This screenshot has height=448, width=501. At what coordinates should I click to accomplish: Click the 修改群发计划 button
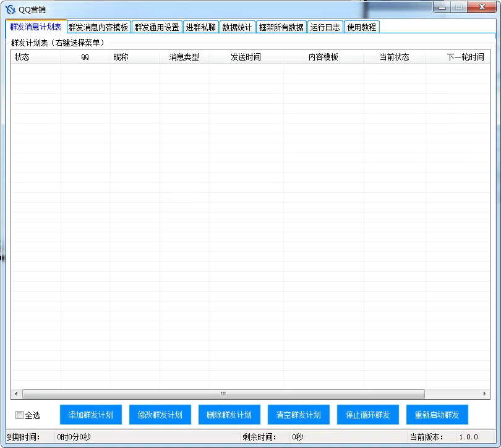[x=160, y=415]
